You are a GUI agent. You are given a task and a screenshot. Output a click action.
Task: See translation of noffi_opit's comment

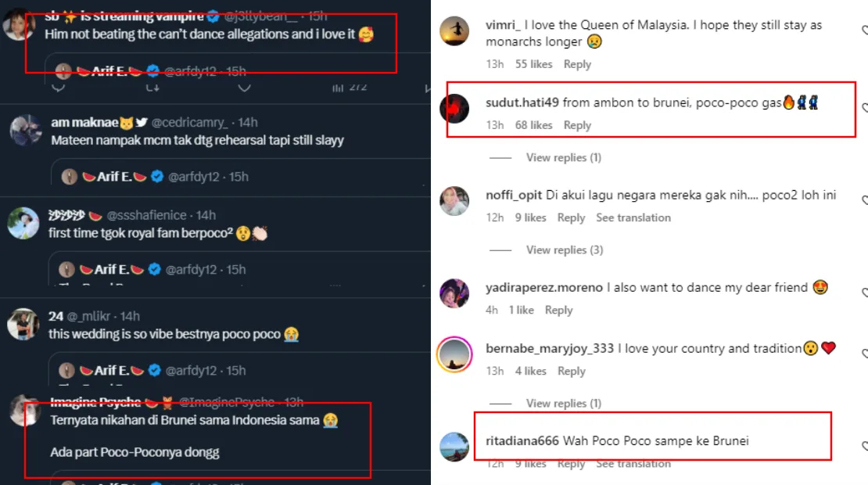[x=633, y=217]
